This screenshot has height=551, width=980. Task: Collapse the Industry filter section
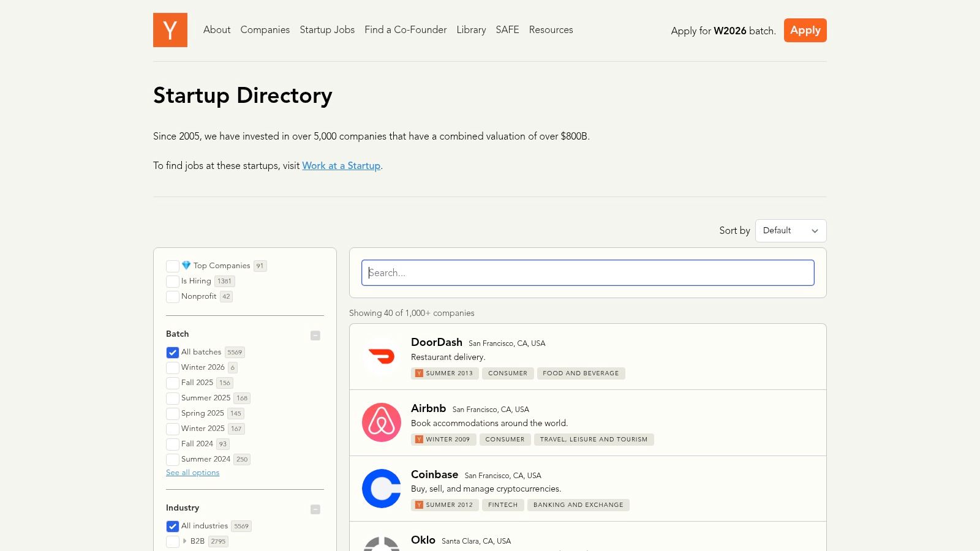(x=315, y=509)
